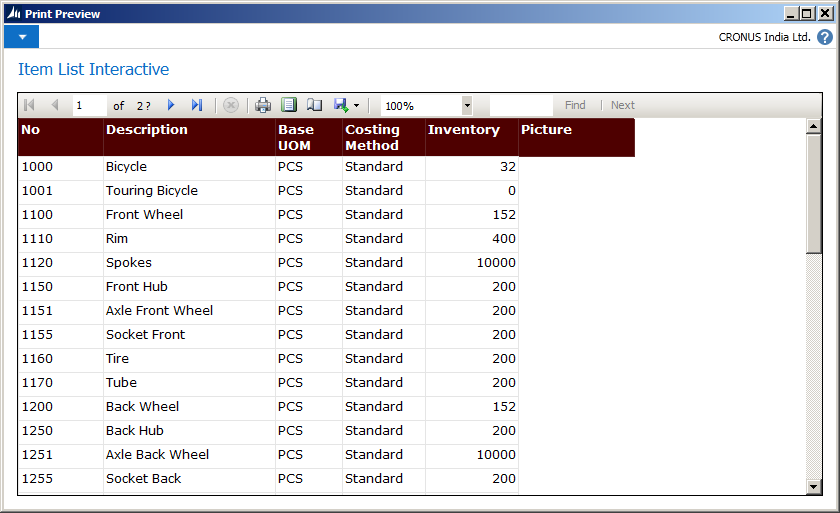Minimize the Print Preview window
The image size is (840, 513).
tap(791, 13)
